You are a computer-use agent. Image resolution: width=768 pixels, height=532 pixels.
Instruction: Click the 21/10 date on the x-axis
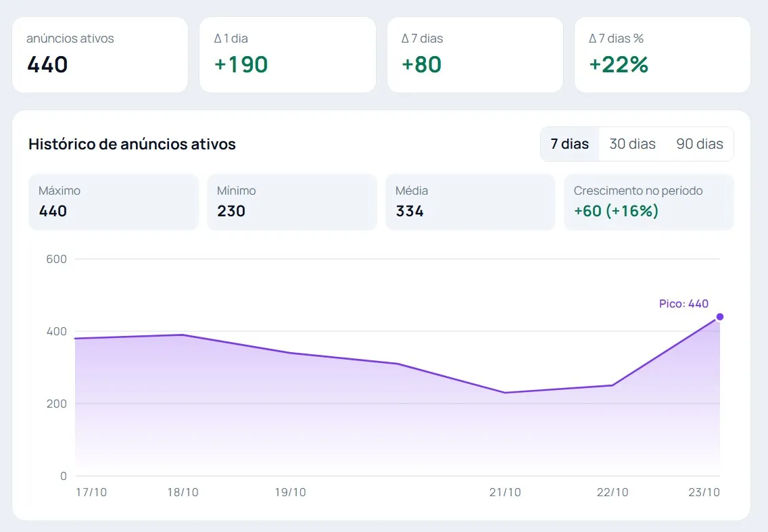pos(505,492)
